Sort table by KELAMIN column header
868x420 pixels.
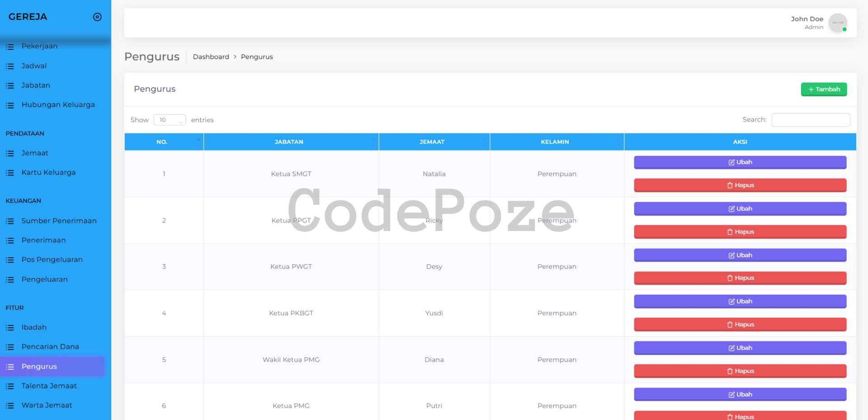point(555,142)
